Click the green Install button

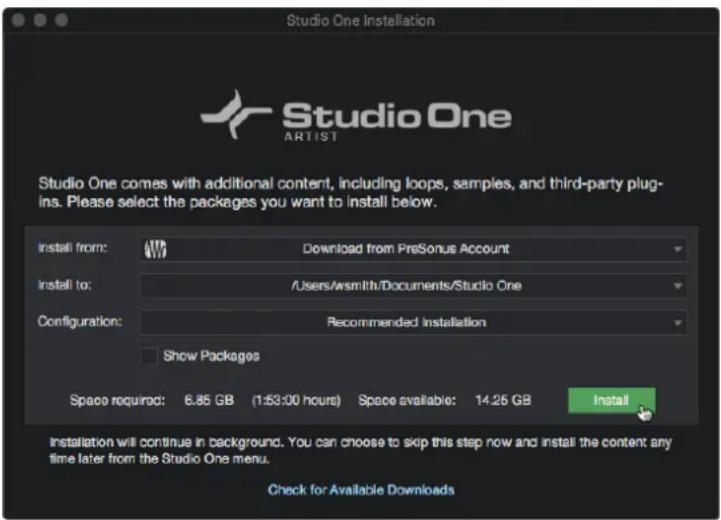pos(612,400)
